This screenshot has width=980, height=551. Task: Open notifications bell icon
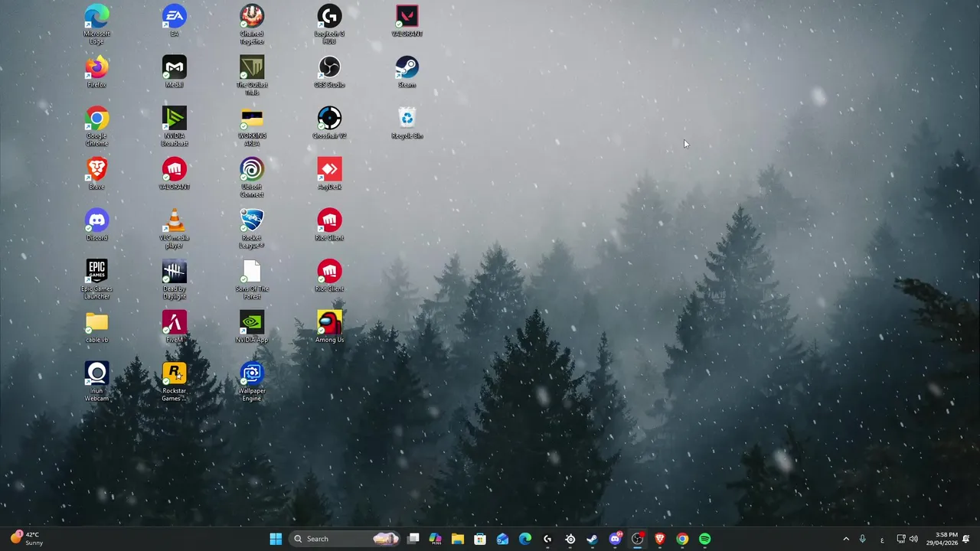click(x=966, y=539)
